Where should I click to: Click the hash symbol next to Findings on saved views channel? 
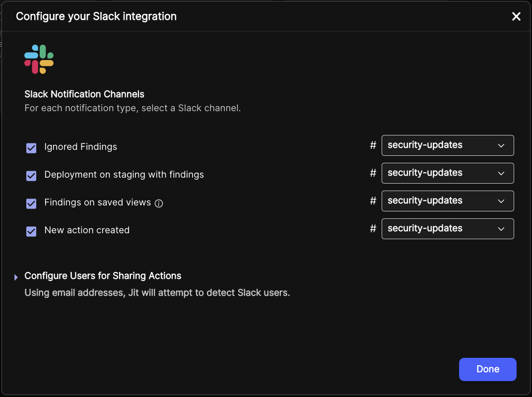click(373, 200)
